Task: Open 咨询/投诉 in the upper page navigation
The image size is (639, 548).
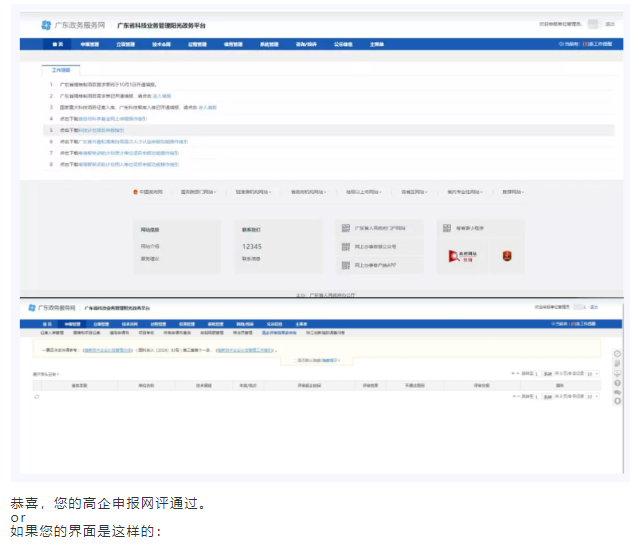Action: 306,44
